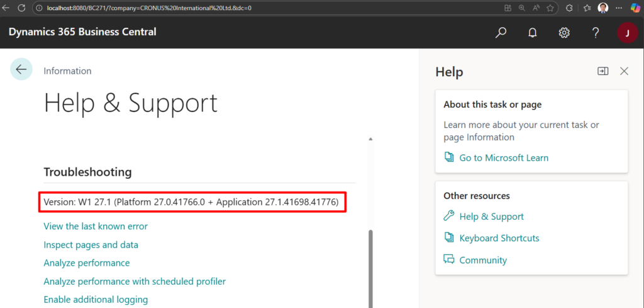
Task: Click Enable additional logging
Action: (96, 299)
